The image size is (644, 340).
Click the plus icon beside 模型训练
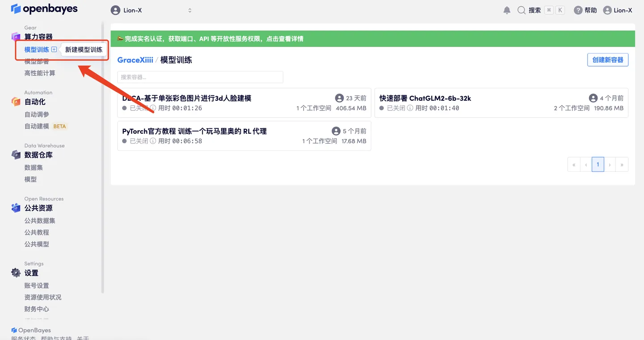point(54,49)
